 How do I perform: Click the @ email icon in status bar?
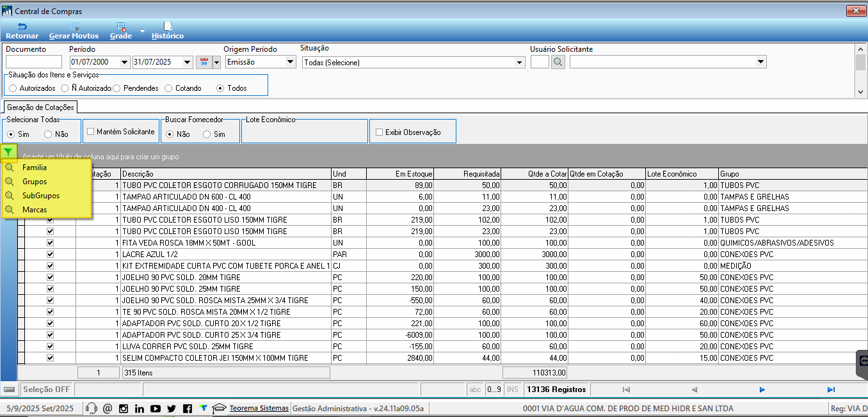(x=108, y=408)
